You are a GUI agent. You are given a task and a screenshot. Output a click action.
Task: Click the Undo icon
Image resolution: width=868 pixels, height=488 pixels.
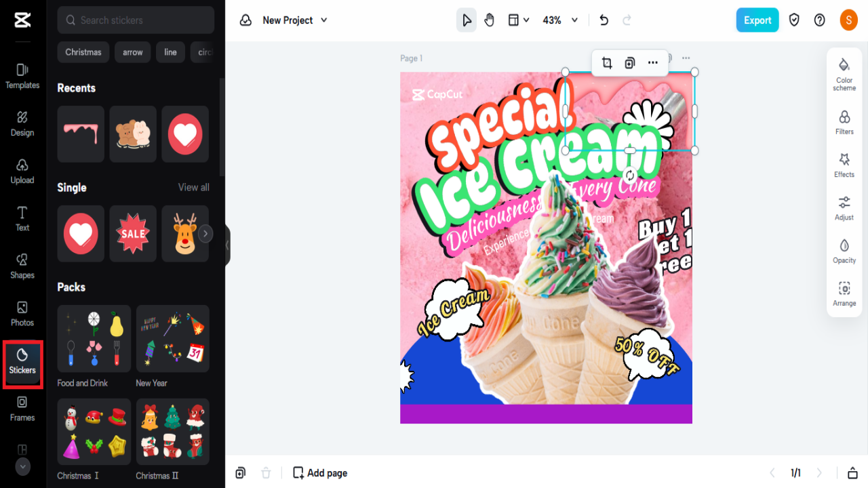click(x=604, y=20)
